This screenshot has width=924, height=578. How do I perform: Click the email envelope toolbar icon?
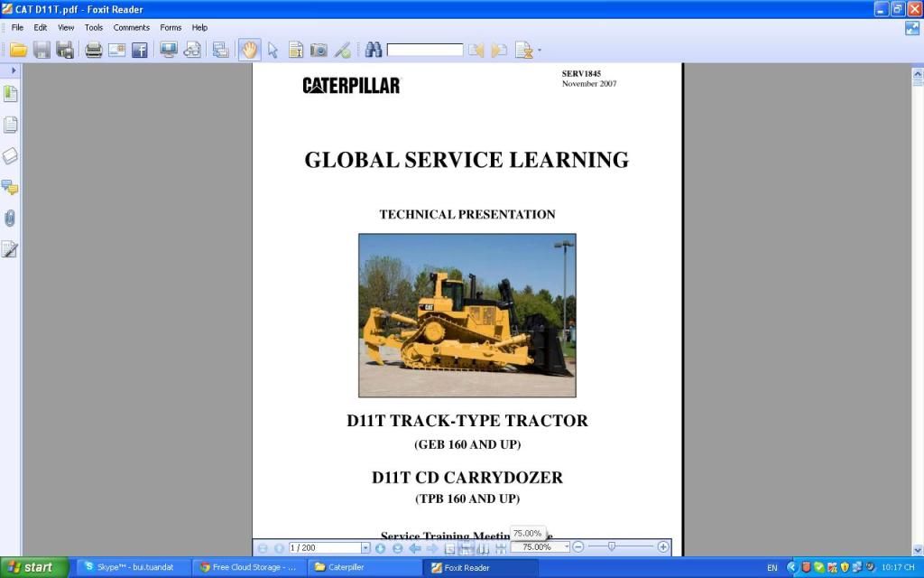tap(116, 51)
